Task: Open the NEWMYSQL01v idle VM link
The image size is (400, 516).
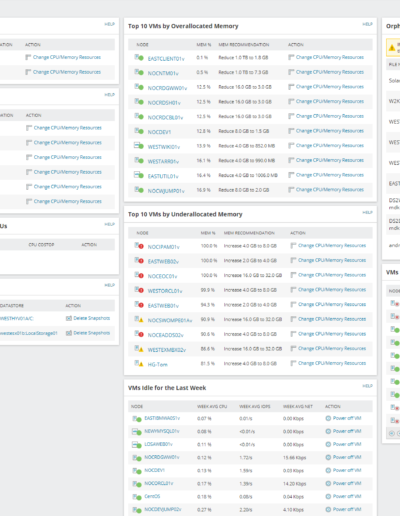Action: point(162,431)
